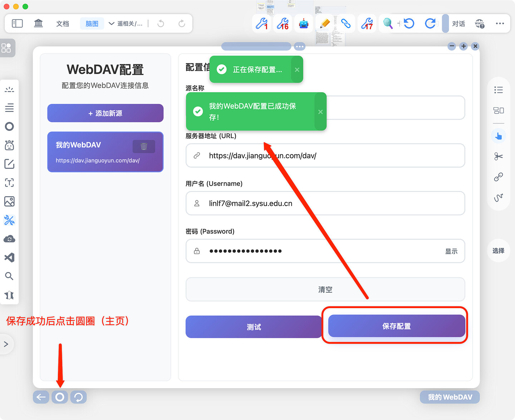Click the 选择 button on right sidebar
Viewport: 515px width, 420px height.
pos(499,251)
